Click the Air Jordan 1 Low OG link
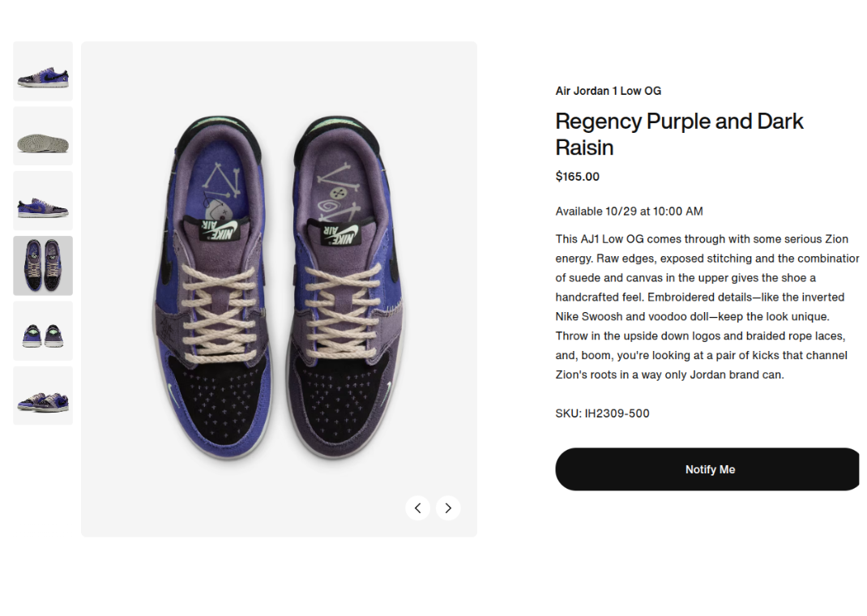This screenshot has width=867, height=616. click(608, 90)
